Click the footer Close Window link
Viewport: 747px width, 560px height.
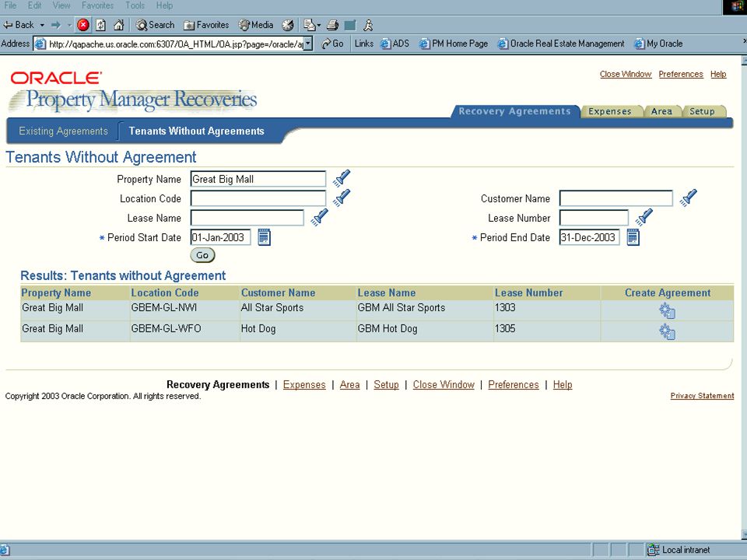click(444, 385)
